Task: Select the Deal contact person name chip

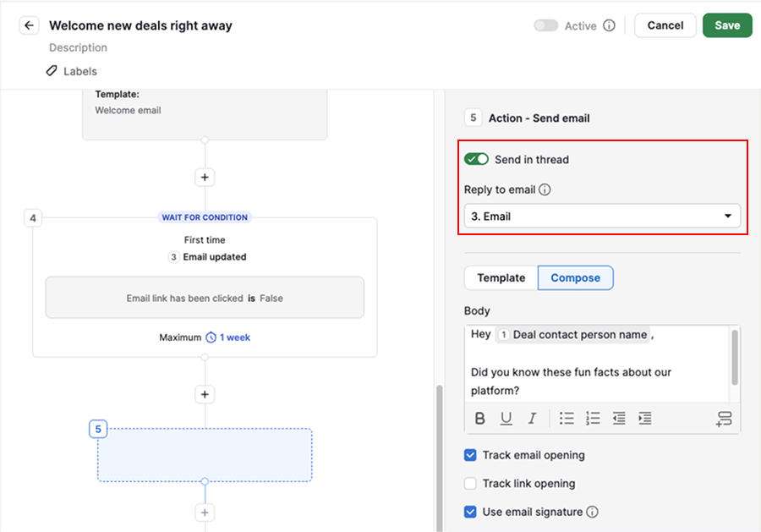Action: point(573,334)
